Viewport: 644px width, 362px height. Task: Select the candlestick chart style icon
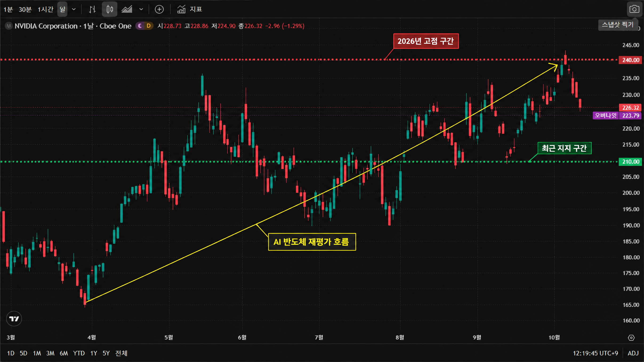[x=109, y=9]
